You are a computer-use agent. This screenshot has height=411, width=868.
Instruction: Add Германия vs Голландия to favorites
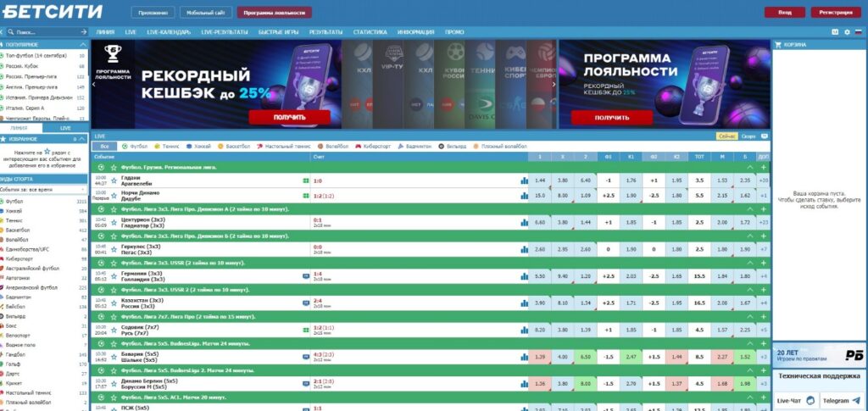tap(114, 276)
